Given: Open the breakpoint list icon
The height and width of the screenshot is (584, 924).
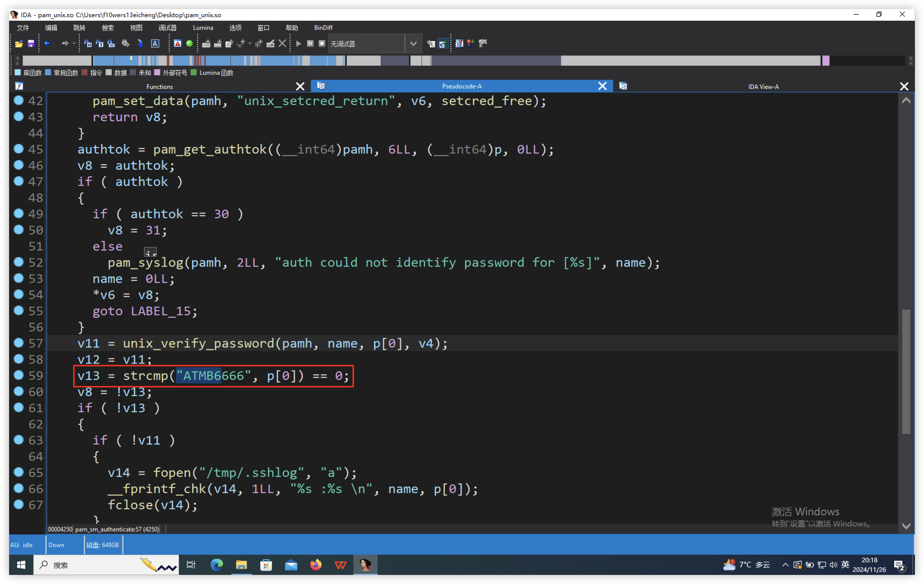Looking at the screenshot, I should [459, 44].
